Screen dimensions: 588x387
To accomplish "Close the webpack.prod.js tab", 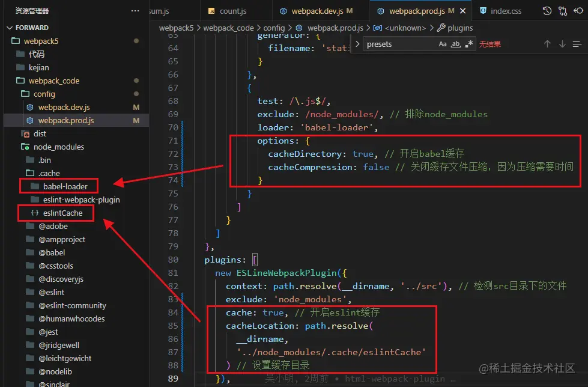I will [462, 11].
